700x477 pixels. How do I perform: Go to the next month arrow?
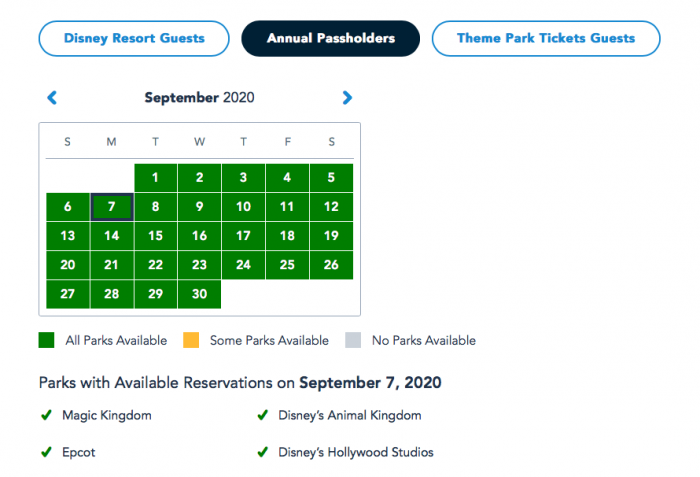pos(347,98)
